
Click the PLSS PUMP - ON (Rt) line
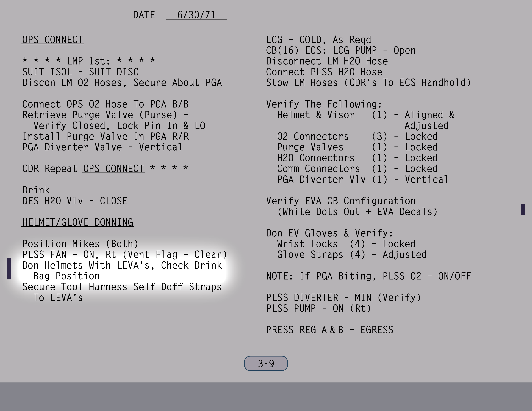click(318, 308)
